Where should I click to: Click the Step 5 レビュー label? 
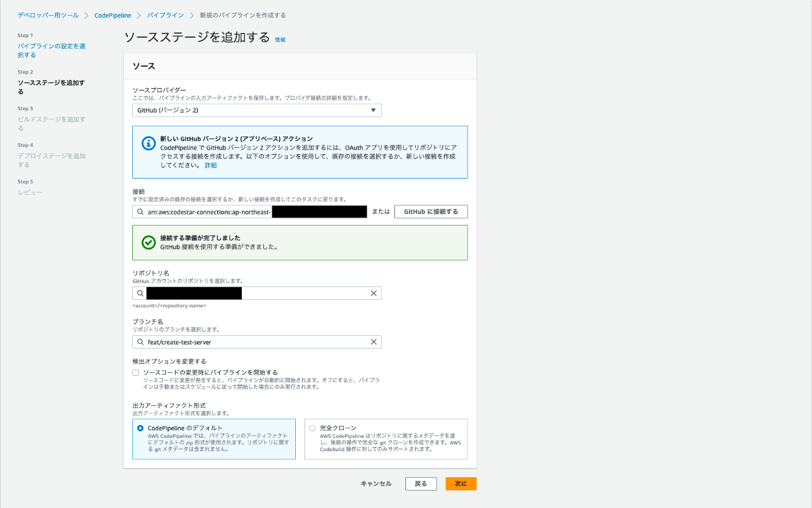(x=30, y=193)
